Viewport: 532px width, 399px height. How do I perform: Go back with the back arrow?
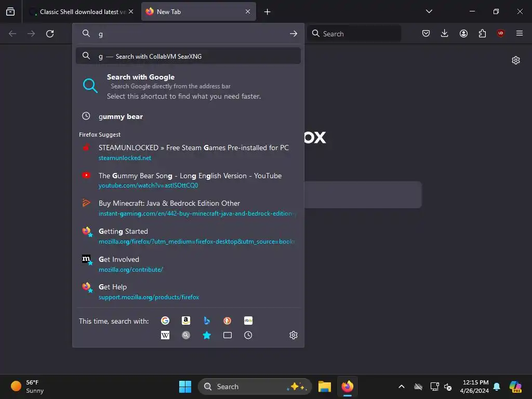pos(12,34)
